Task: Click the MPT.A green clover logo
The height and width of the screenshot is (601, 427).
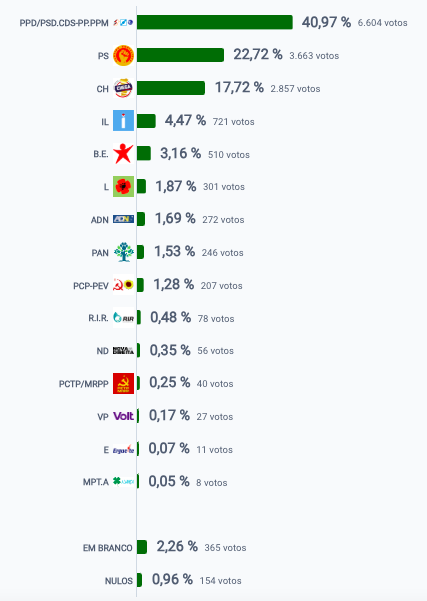Action: pyautogui.click(x=123, y=481)
